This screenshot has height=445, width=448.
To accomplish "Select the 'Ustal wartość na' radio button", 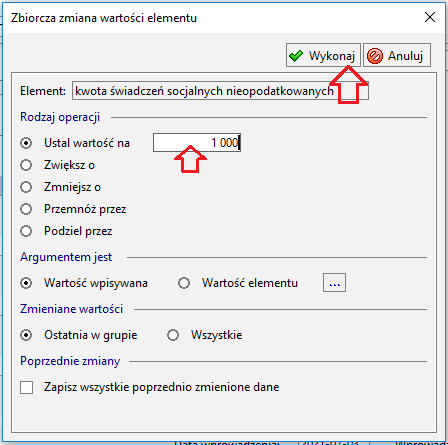I will (26, 143).
